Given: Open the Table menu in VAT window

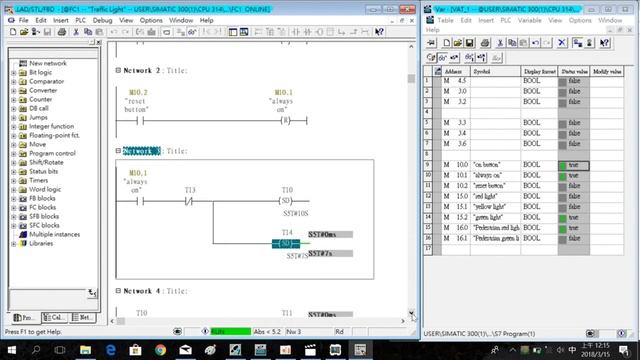Looking at the screenshot, I should [x=445, y=20].
